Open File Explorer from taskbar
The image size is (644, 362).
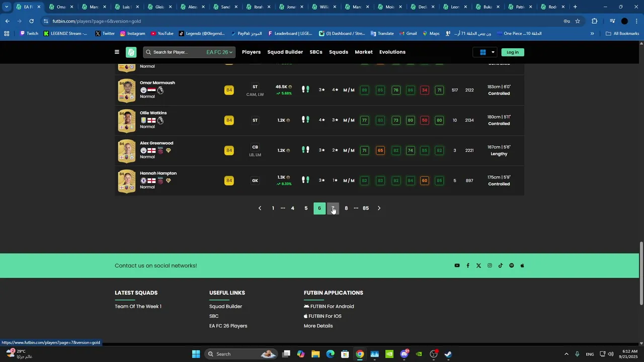[315, 354]
